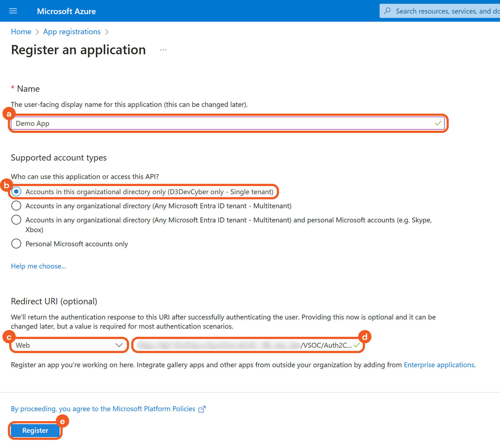
Task: Go to the Home breadcrumb
Action: (21, 32)
